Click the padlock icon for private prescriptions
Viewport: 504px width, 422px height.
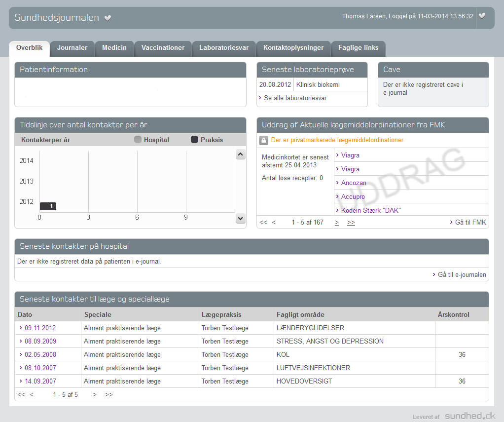[264, 141]
